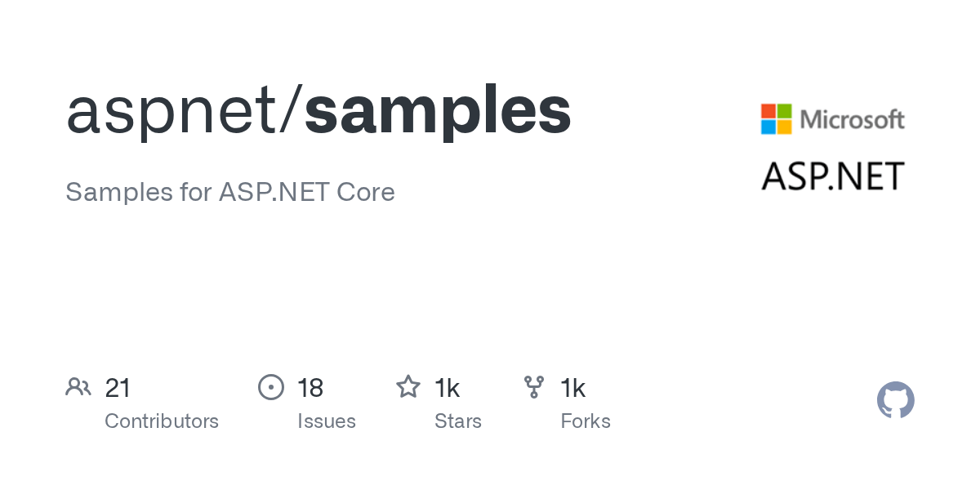Click the ASP.NET logo text
The height and width of the screenshot is (490, 980).
pyautogui.click(x=832, y=176)
